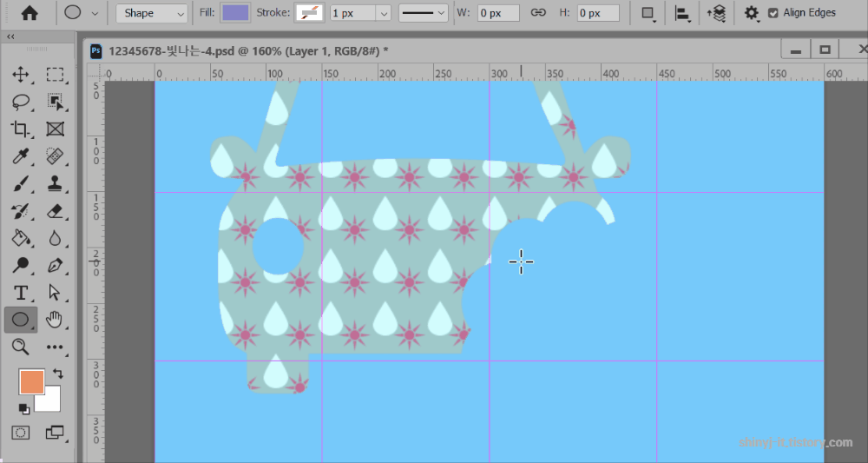Maximize the document window

click(x=825, y=50)
